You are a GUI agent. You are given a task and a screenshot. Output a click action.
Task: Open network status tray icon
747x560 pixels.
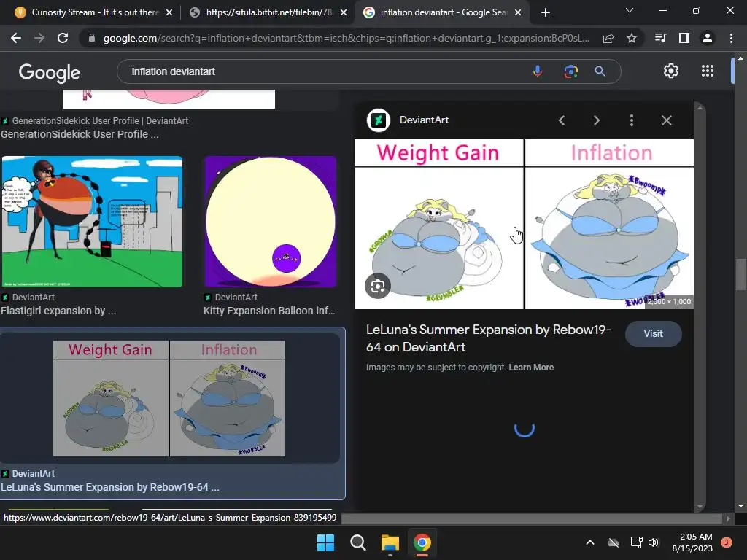click(x=636, y=542)
